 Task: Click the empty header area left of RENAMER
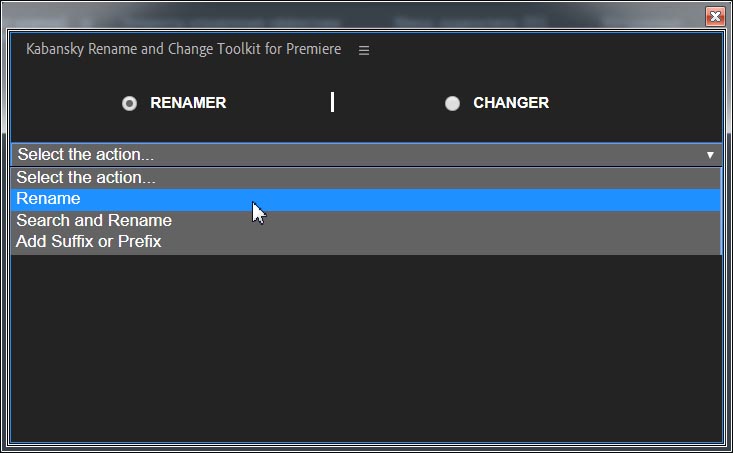[65, 103]
